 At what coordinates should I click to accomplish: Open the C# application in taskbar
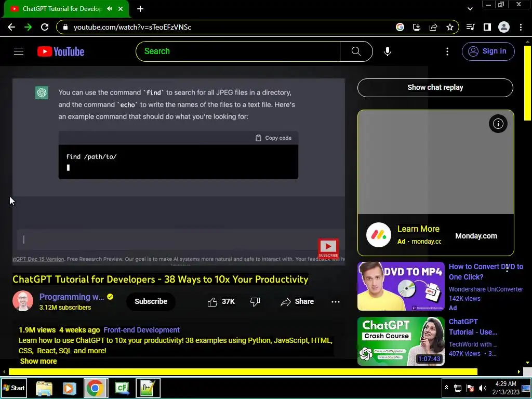pos(122,388)
